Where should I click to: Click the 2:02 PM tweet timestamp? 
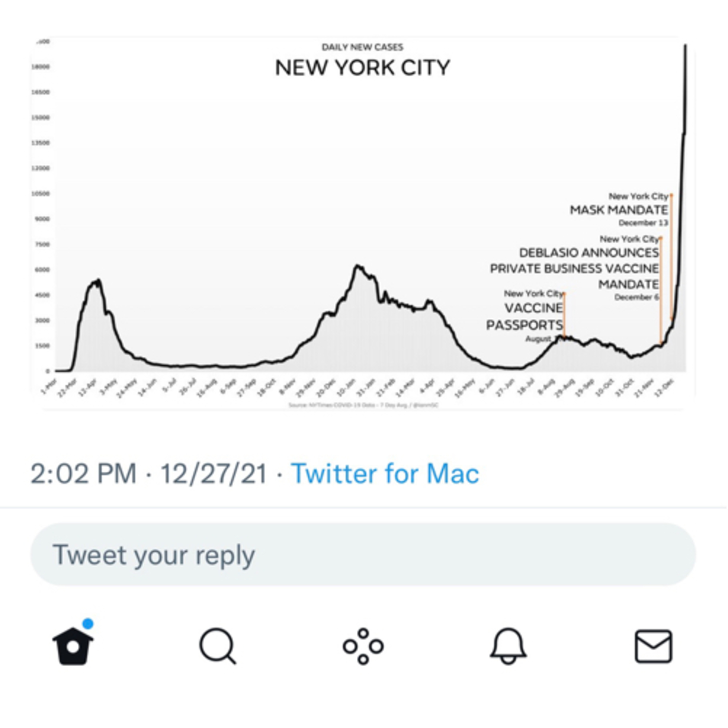[x=83, y=473]
